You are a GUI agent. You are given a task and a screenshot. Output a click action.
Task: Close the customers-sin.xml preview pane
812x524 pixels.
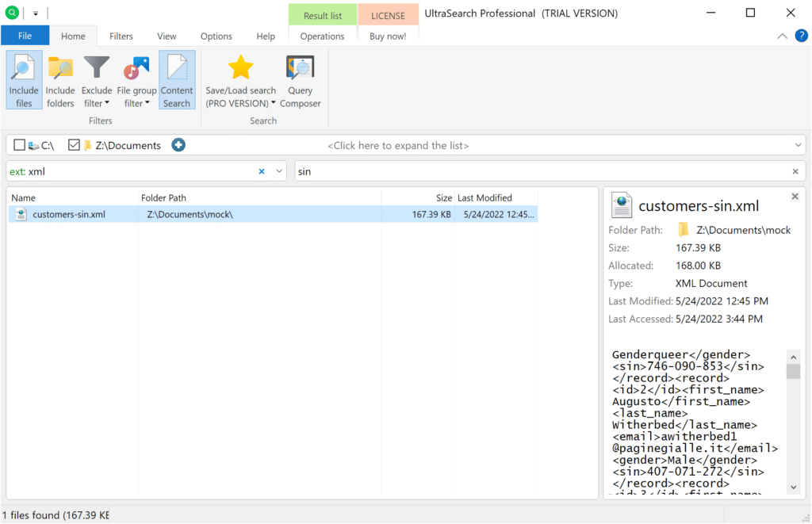pos(795,197)
